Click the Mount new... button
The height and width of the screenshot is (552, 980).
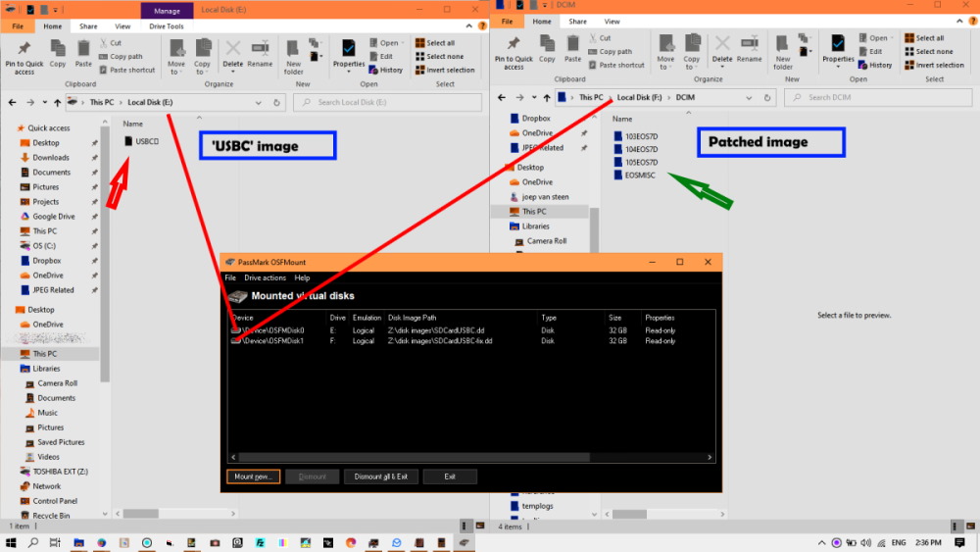(253, 477)
